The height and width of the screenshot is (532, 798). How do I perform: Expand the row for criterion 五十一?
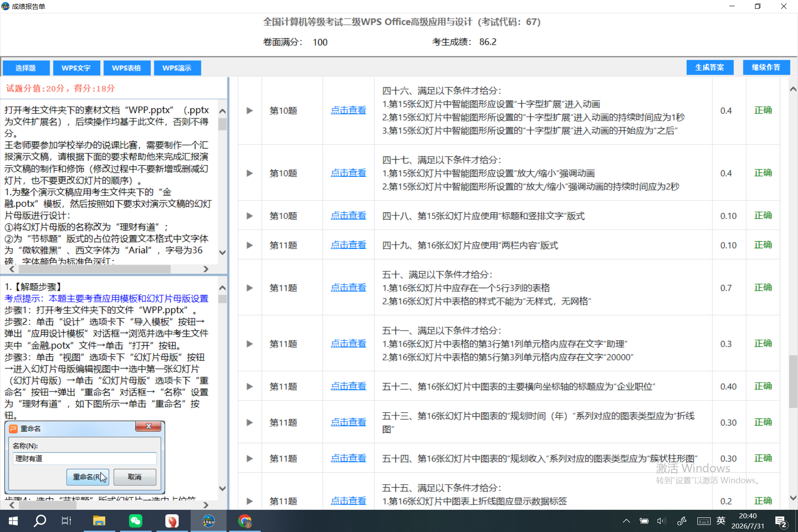pos(250,344)
